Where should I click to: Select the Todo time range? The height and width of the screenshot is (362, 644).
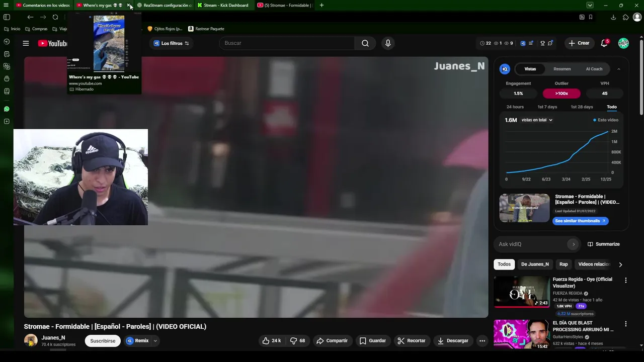[612, 107]
